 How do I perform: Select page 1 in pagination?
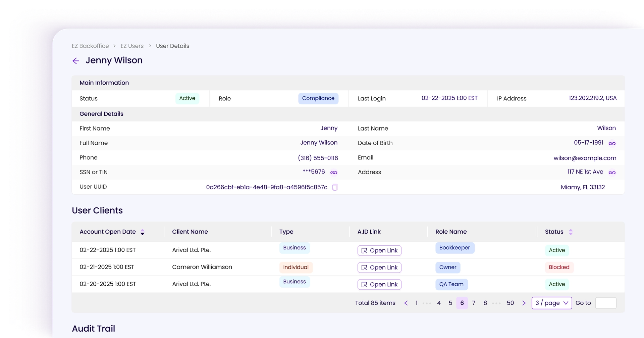pyautogui.click(x=417, y=303)
